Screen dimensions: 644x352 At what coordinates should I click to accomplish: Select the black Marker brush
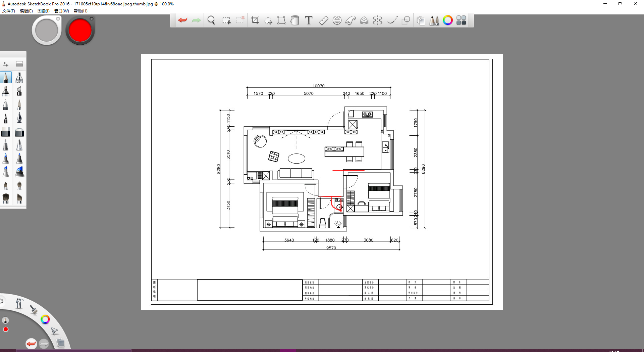pos(6,91)
